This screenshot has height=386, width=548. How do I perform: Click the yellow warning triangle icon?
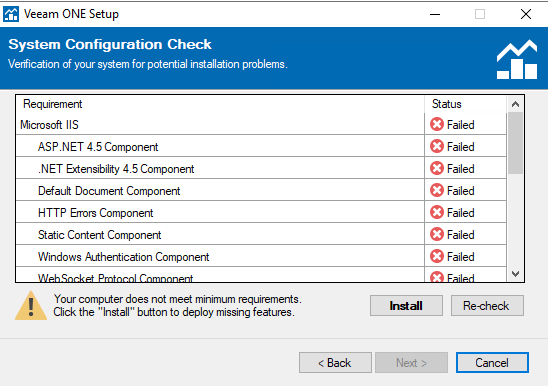[31, 306]
